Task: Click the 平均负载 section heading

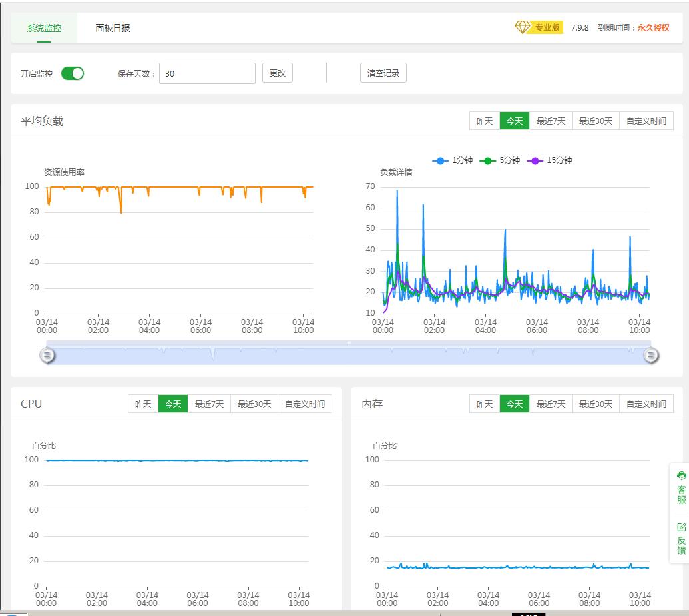Action: pos(42,121)
